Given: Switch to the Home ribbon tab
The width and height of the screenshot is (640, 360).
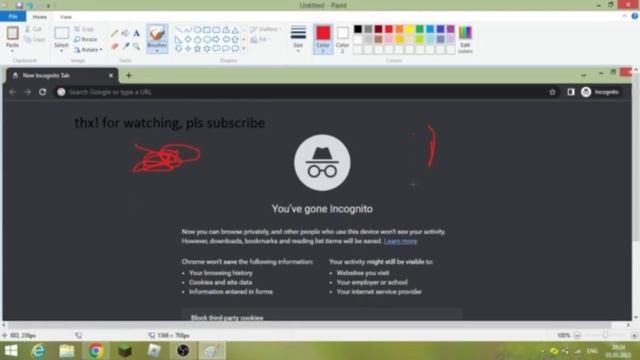Looking at the screenshot, I should (40, 17).
